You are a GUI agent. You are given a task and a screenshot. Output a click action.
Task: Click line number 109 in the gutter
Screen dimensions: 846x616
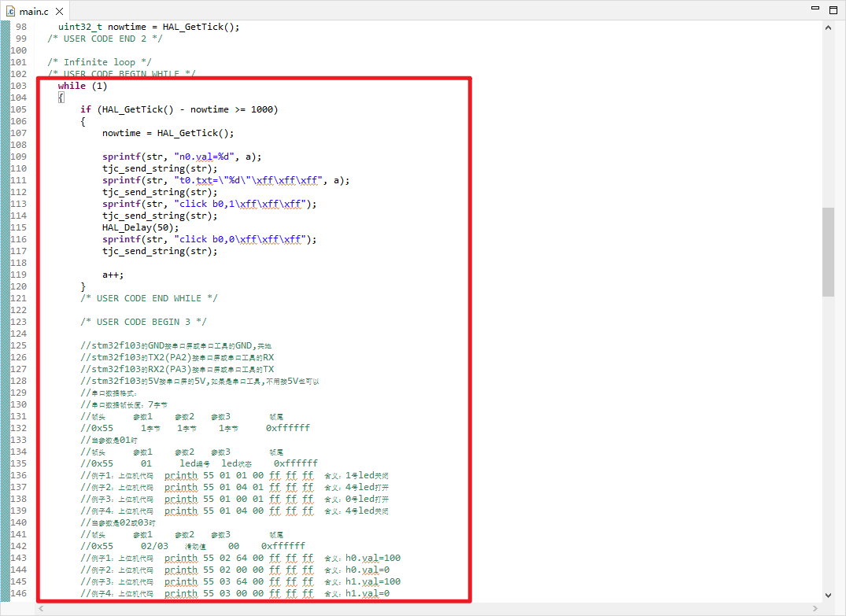tap(17, 157)
